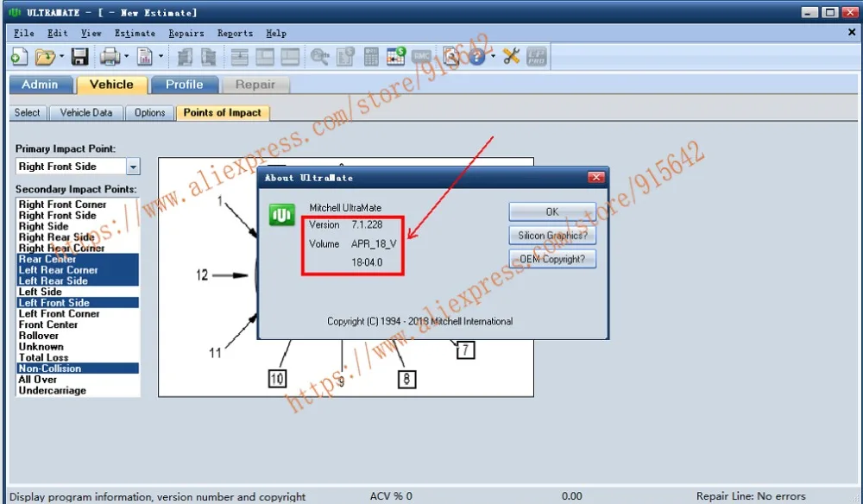The width and height of the screenshot is (863, 504).
Task: Click the grayed calculator toolbar icon
Action: pyautogui.click(x=371, y=57)
